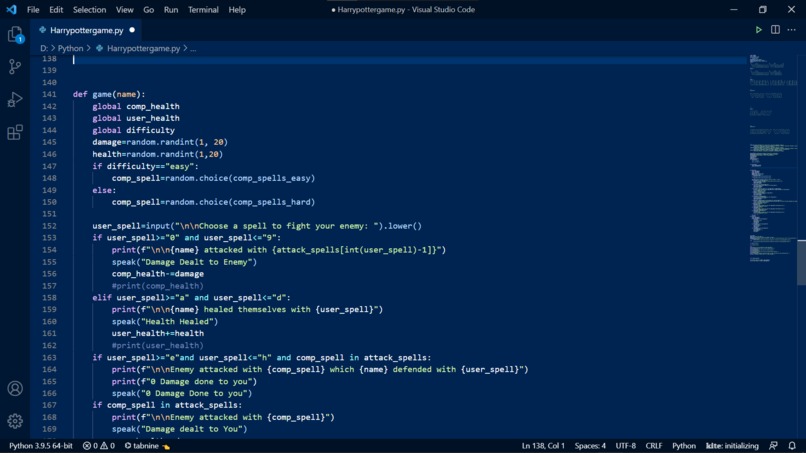The height and width of the screenshot is (453, 806).
Task: Click 'if difficulty=="easy":' line
Action: 145,166
